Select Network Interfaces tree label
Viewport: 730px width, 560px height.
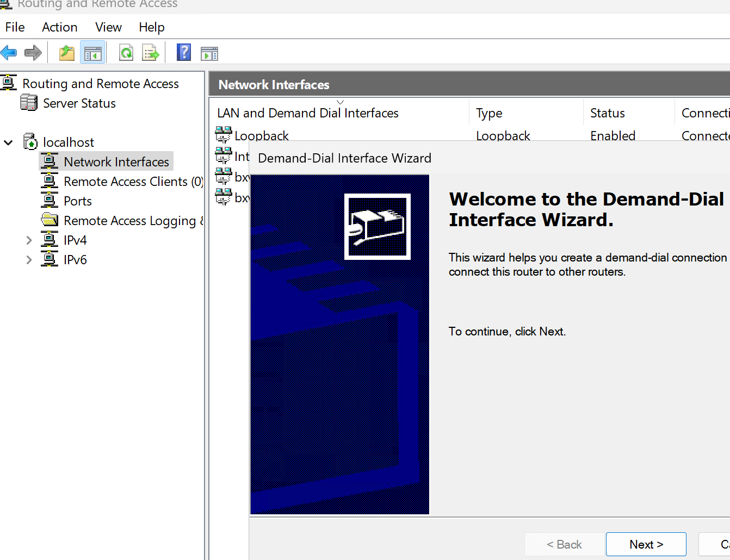pyautogui.click(x=116, y=161)
